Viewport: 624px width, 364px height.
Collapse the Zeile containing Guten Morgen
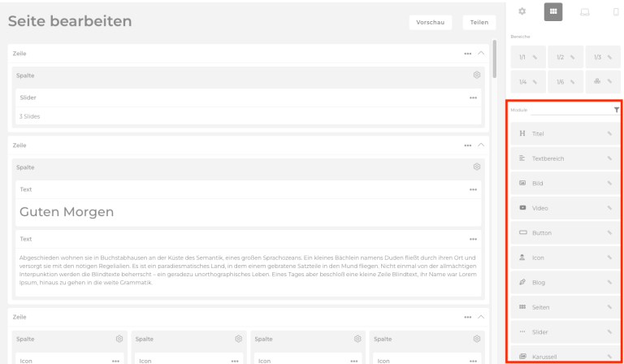[x=480, y=145]
